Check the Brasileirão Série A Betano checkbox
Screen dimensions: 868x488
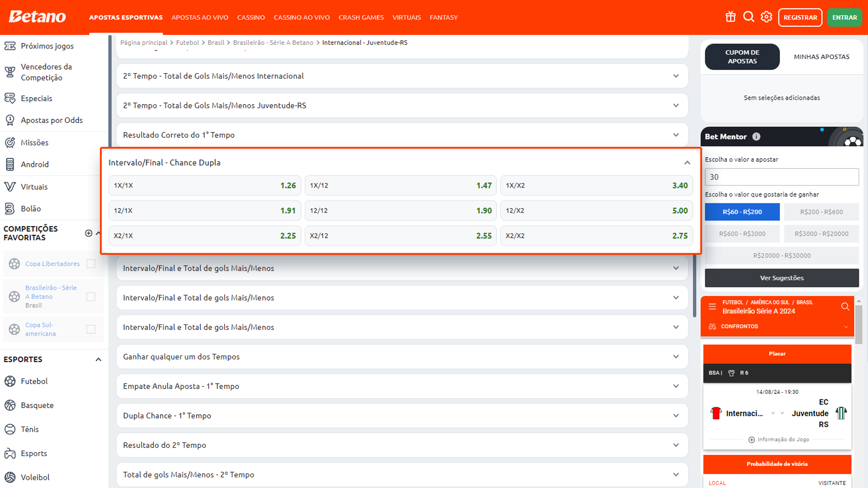click(x=91, y=296)
